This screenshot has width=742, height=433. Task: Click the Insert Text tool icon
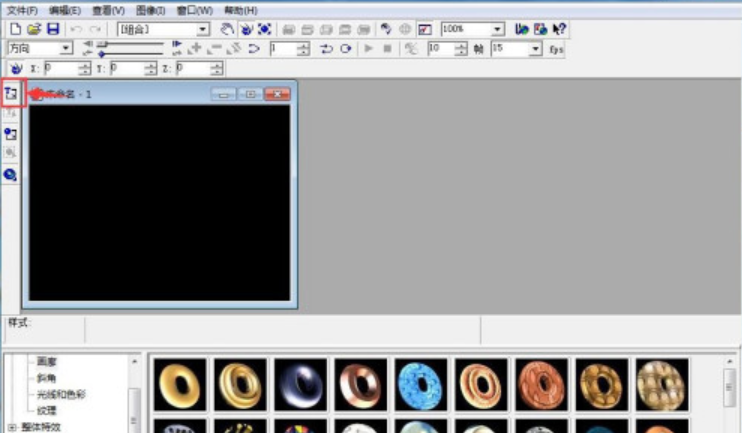pyautogui.click(x=11, y=93)
